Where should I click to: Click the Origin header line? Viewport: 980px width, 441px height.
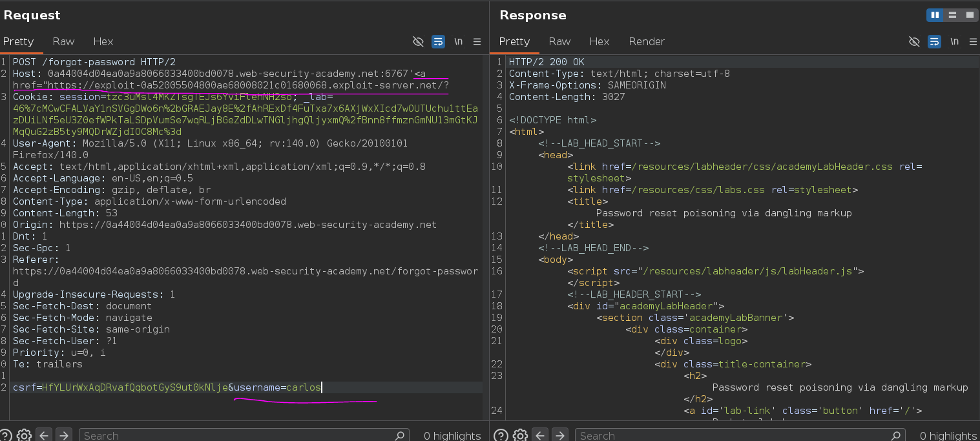click(225, 225)
